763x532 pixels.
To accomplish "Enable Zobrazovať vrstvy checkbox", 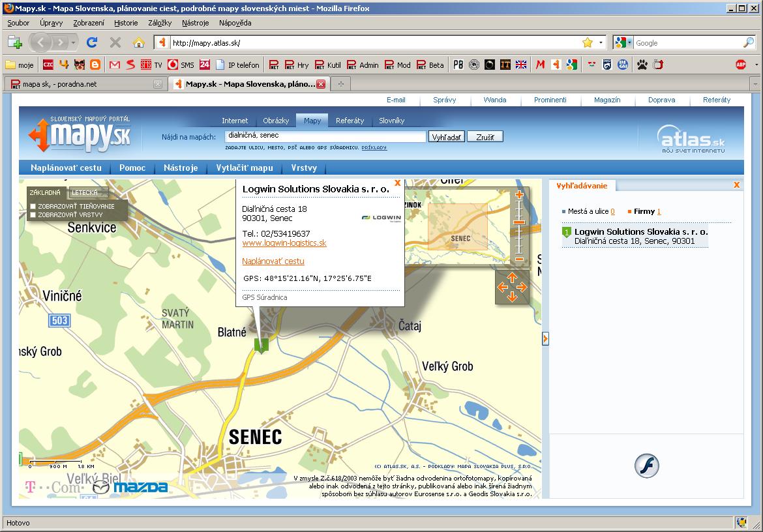I will coord(33,214).
